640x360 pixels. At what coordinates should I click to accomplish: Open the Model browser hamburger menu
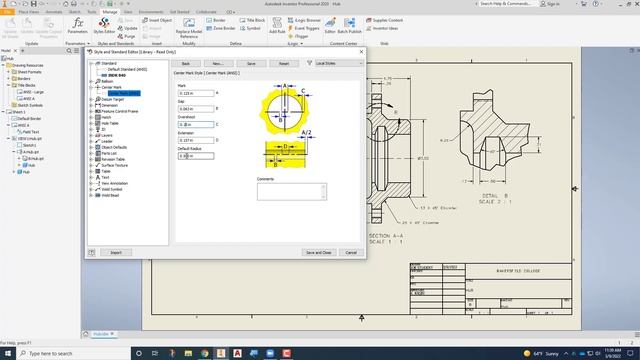pyautogui.click(x=76, y=51)
